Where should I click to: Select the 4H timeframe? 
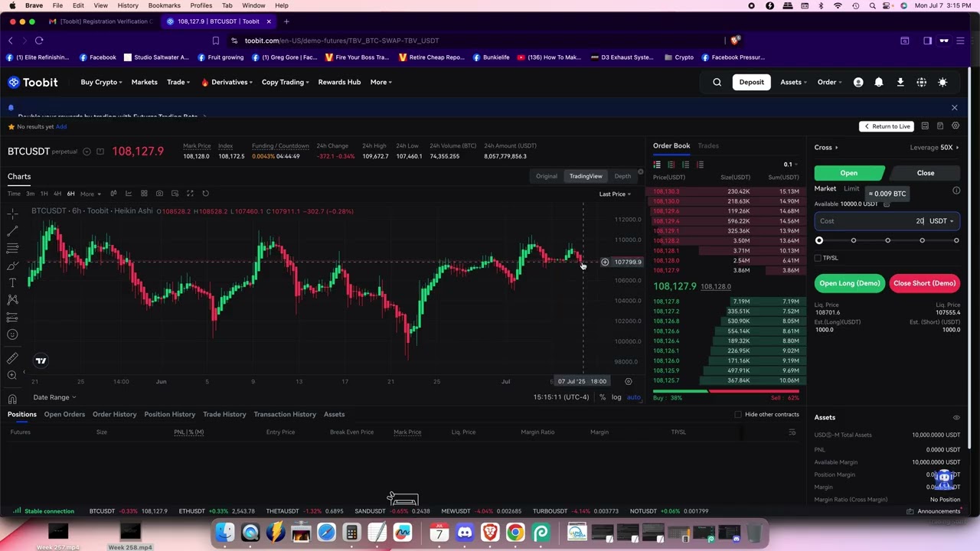tap(57, 194)
